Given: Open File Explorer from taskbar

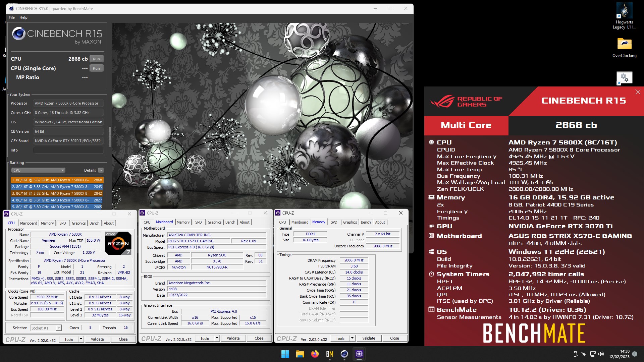Looking at the screenshot, I should (x=300, y=354).
